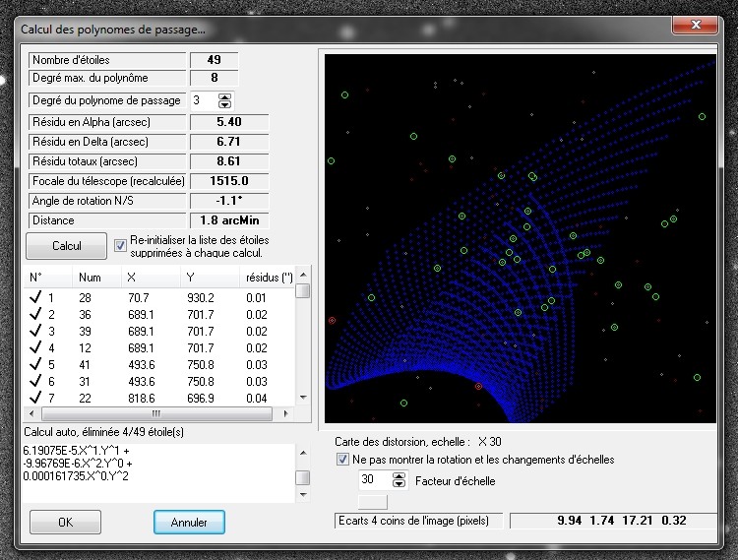Sort by the Y column header
The height and width of the screenshot is (560, 738).
tap(210, 278)
